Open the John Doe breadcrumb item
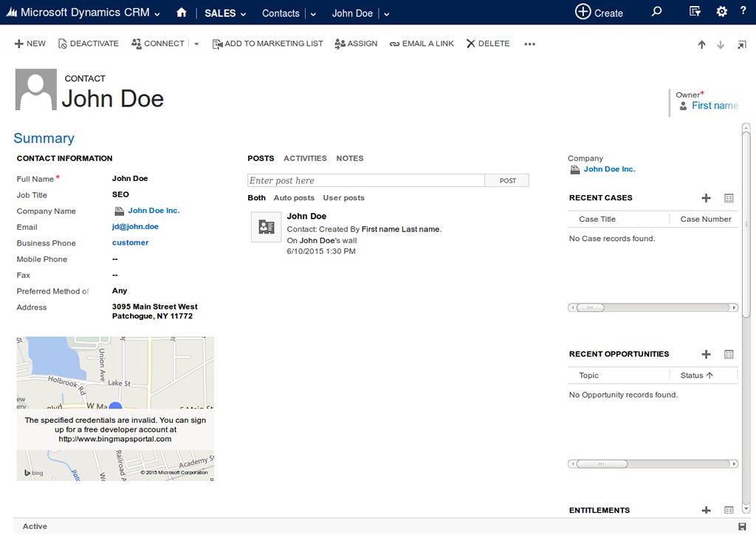 click(352, 13)
